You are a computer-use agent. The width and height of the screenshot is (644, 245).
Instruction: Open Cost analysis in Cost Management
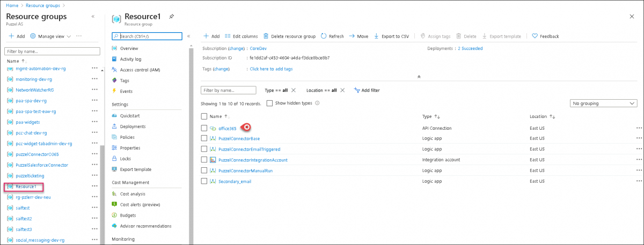click(x=132, y=194)
